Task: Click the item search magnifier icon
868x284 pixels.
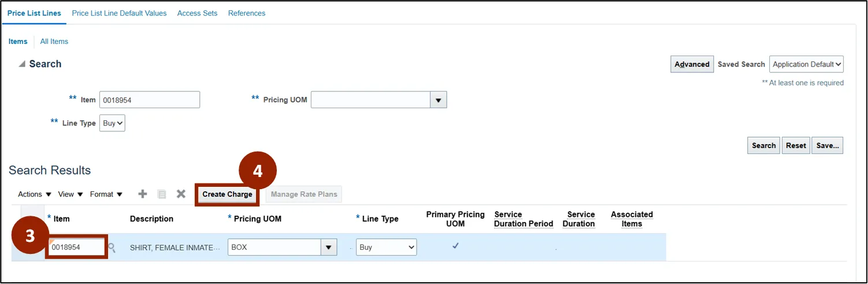Action: coord(112,248)
